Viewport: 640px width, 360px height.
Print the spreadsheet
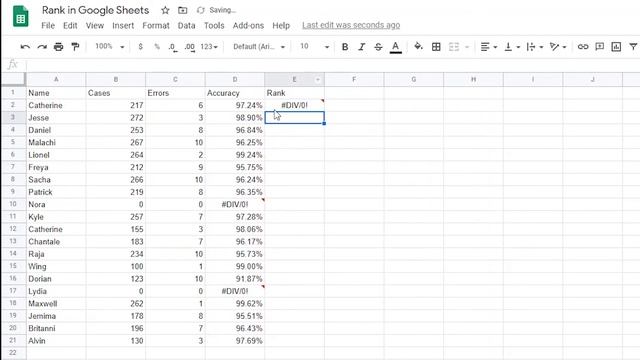tap(58, 47)
